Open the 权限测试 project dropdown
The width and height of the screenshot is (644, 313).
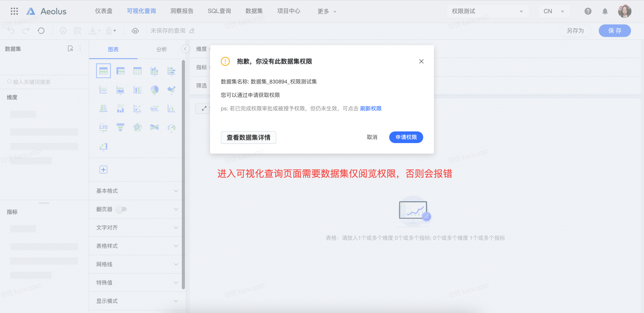[x=487, y=11]
